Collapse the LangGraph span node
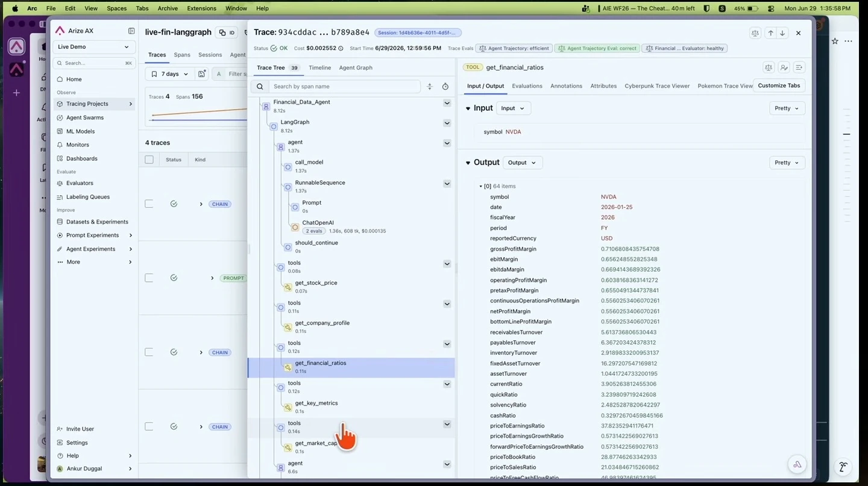 tap(447, 123)
